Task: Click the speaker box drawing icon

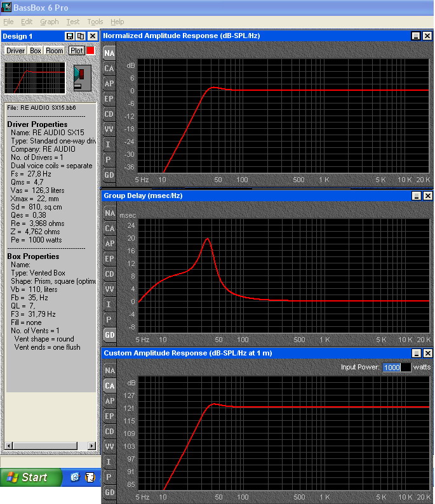Action: (x=83, y=78)
